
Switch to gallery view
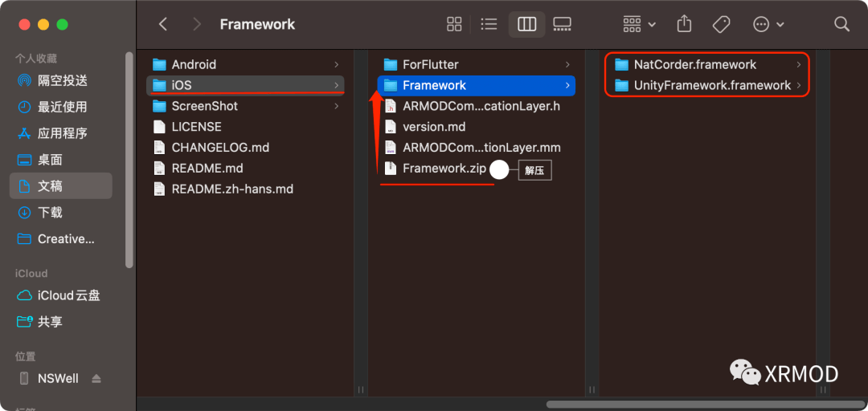tap(562, 24)
